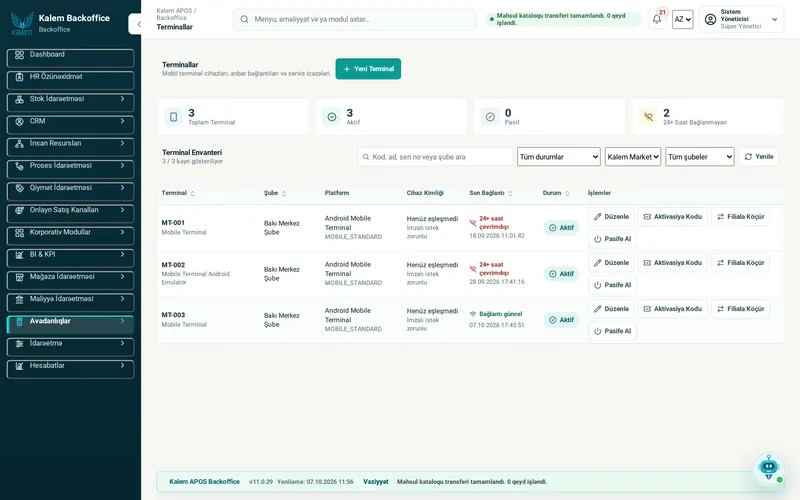This screenshot has width=800, height=500.
Task: Open the Tüm şubeler branch dropdown
Action: [x=699, y=157]
